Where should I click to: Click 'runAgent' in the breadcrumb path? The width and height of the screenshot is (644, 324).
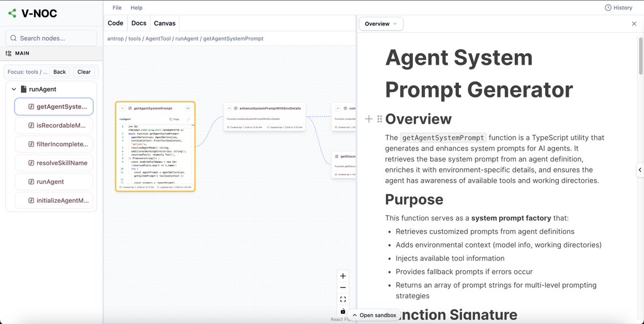[x=186, y=39]
